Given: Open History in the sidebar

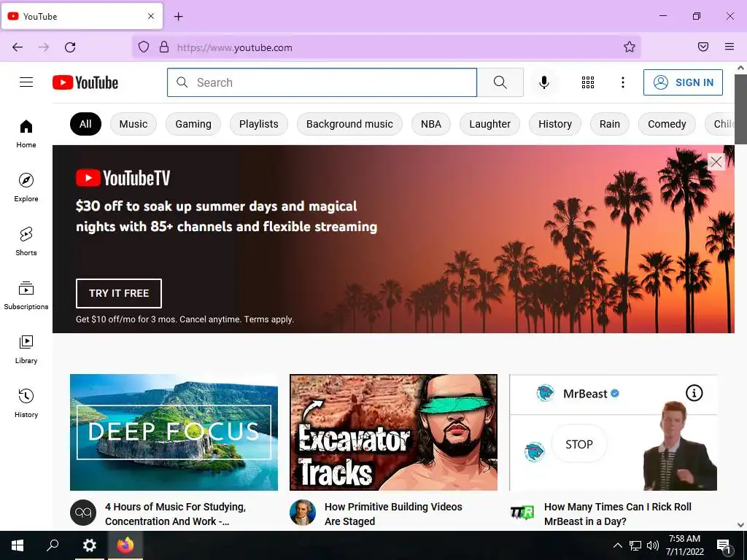Looking at the screenshot, I should [26, 403].
